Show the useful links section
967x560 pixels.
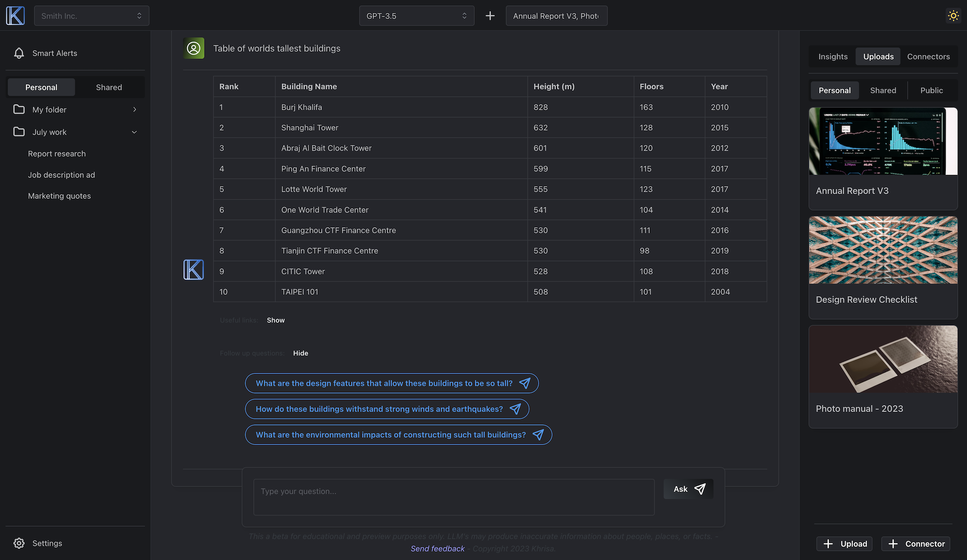click(x=276, y=320)
